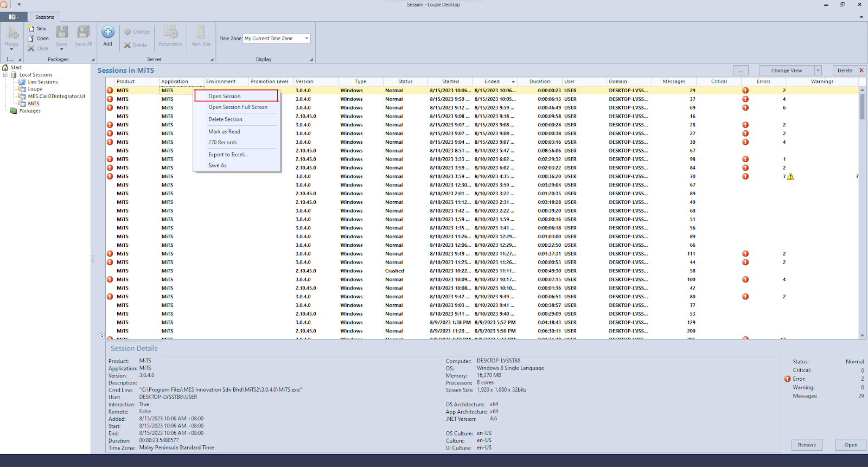This screenshot has width=868, height=467.
Task: Click the 270 Records menu entry
Action: (x=237, y=143)
